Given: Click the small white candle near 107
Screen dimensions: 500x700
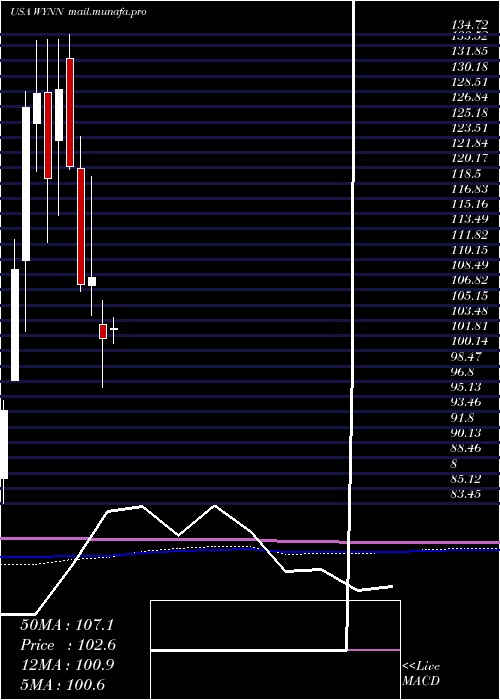Looking at the screenshot, I should [x=92, y=281].
